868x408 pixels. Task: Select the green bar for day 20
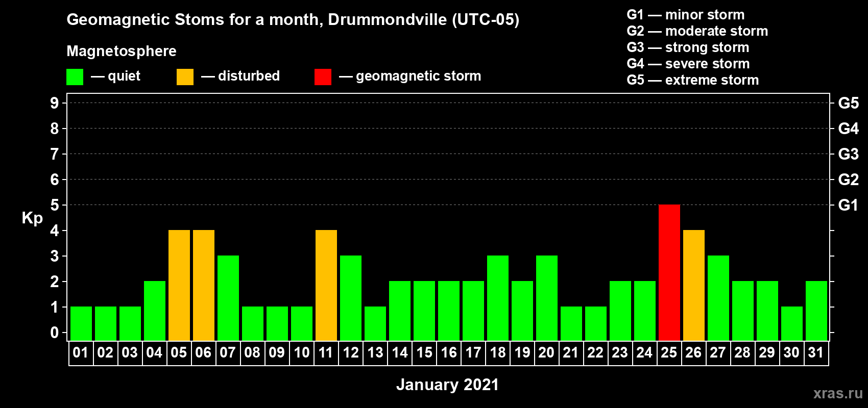click(547, 298)
